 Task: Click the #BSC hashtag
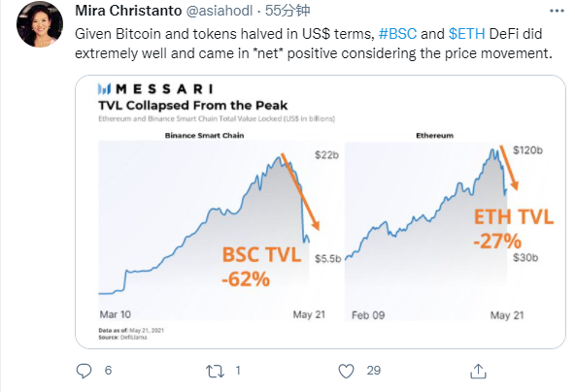coord(397,34)
